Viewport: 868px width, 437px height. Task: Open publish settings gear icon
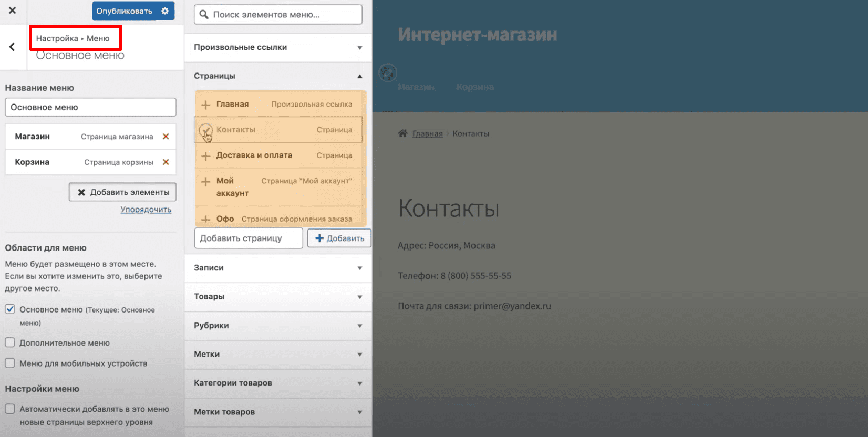pyautogui.click(x=165, y=11)
